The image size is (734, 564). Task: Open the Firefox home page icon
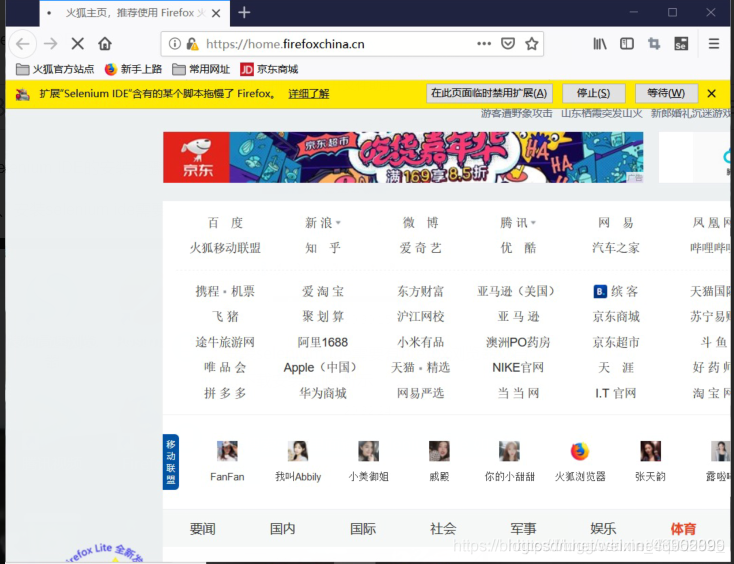(105, 44)
